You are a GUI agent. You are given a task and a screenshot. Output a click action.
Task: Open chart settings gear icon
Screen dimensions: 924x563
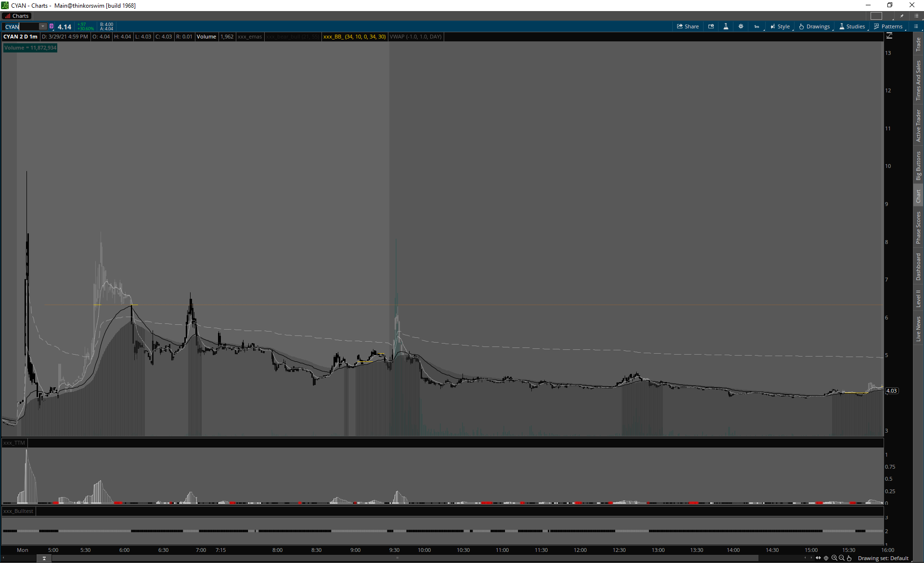pyautogui.click(x=741, y=26)
